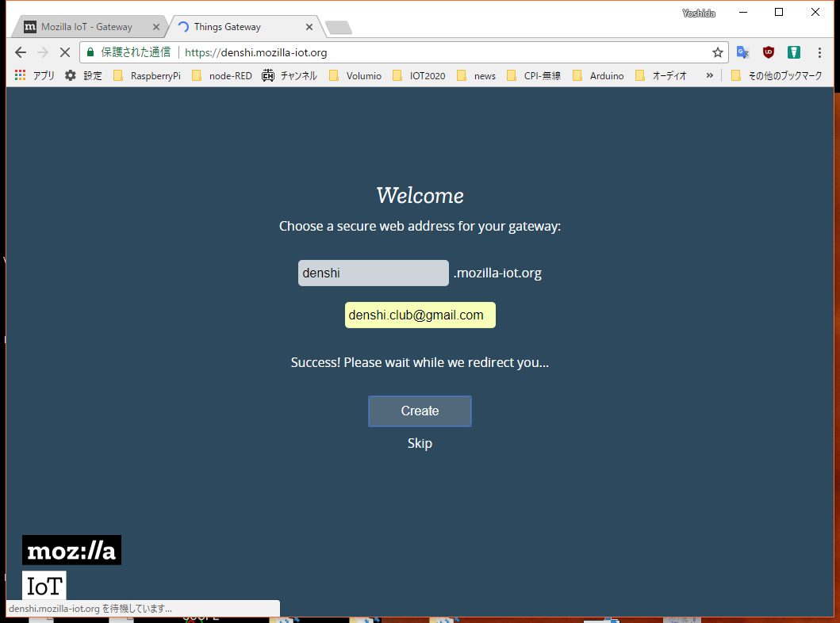The height and width of the screenshot is (623, 840).
Task: Close the Things Gateway tab
Action: click(x=309, y=27)
